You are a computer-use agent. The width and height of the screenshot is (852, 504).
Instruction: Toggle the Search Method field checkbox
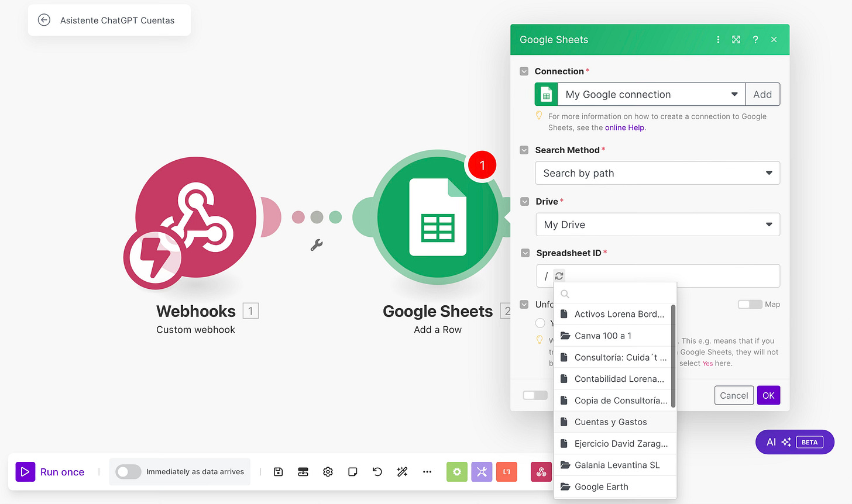(x=524, y=150)
